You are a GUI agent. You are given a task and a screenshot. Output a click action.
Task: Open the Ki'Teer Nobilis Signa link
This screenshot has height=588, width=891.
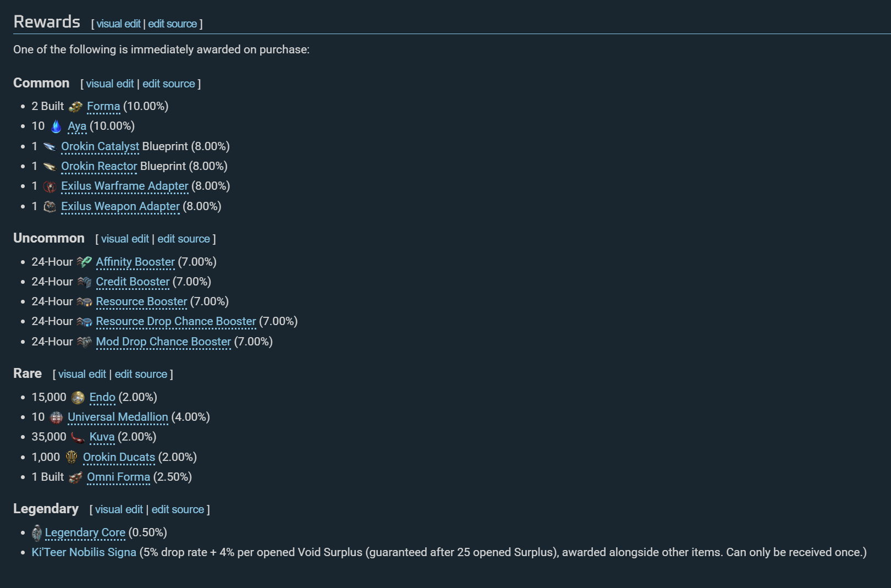[84, 552]
